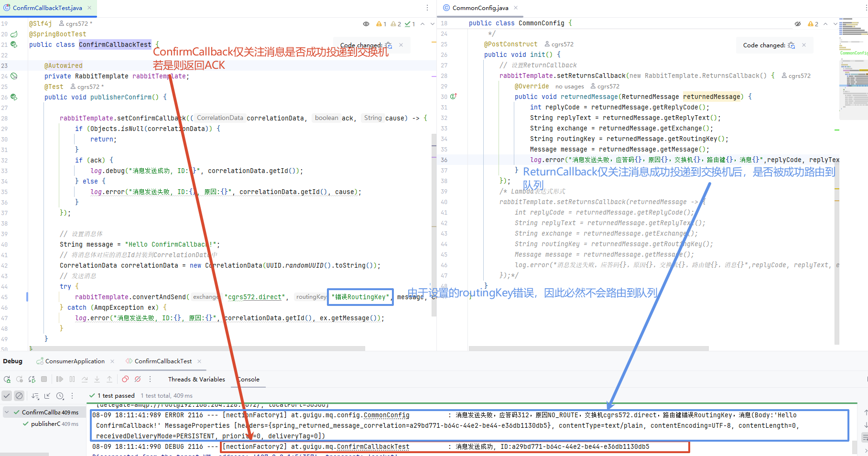Select ConfirmCallbackTest root result row
868x456 pixels.
45,412
